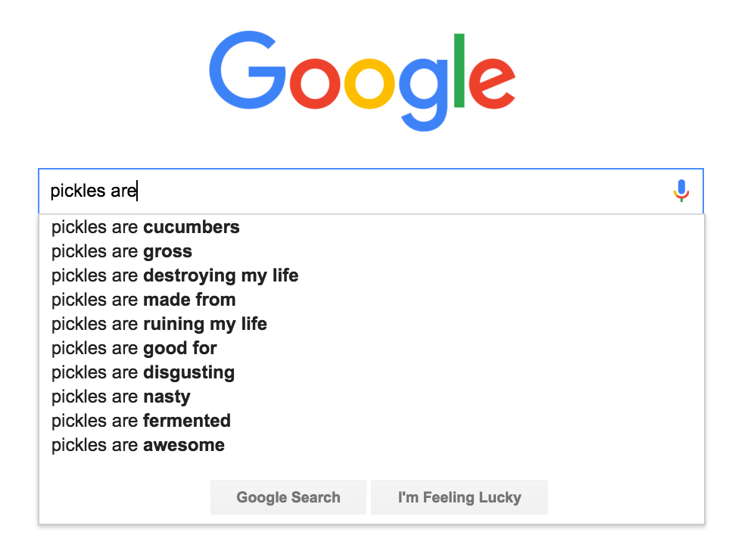The image size is (754, 560).
Task: Select suggestion 'pickles are cucumbers'
Action: [x=145, y=227]
